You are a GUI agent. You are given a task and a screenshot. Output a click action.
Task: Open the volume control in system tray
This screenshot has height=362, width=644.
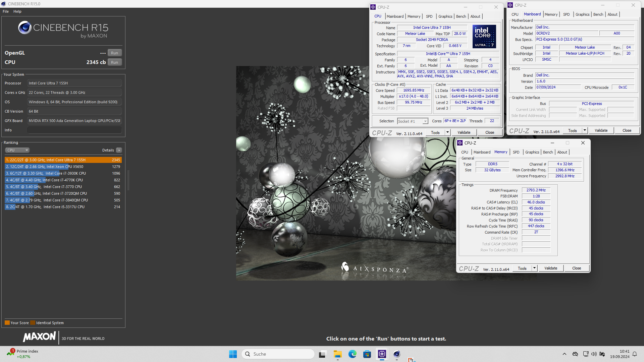pyautogui.click(x=594, y=354)
